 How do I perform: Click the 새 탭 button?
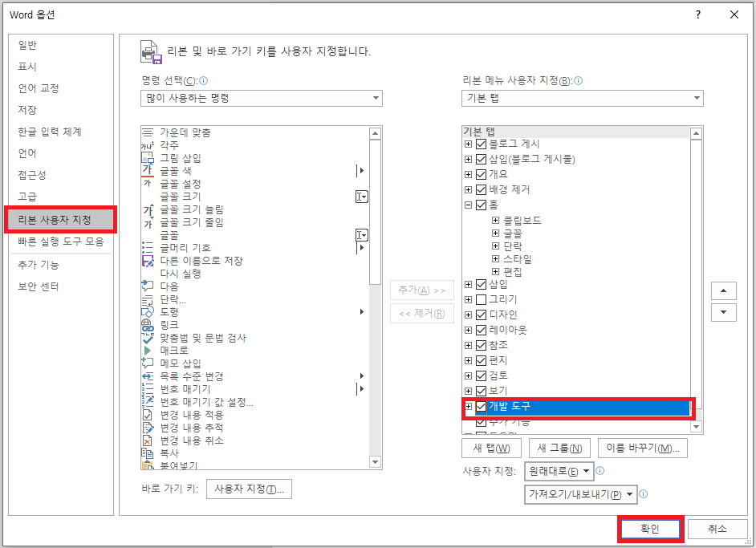pos(491,449)
